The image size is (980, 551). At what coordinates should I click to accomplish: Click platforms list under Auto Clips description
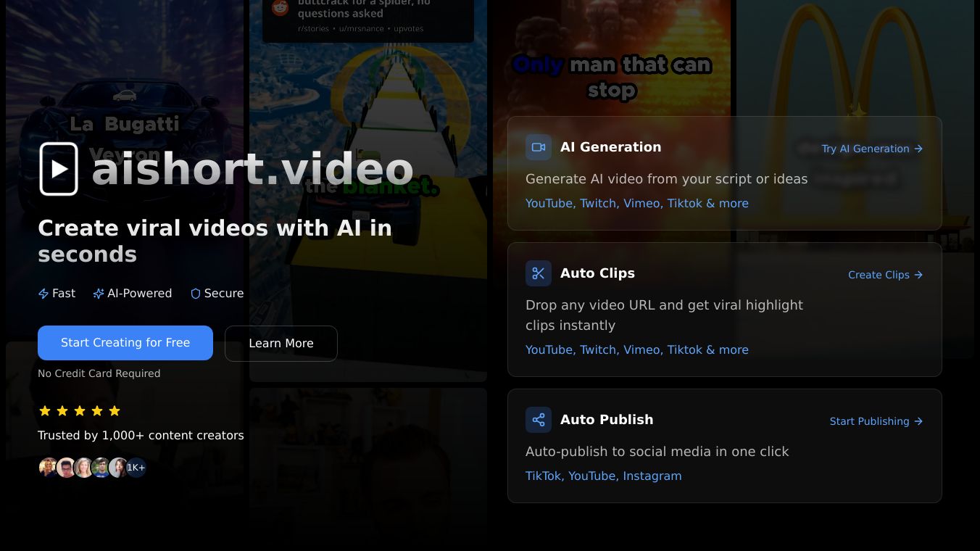[x=636, y=350]
